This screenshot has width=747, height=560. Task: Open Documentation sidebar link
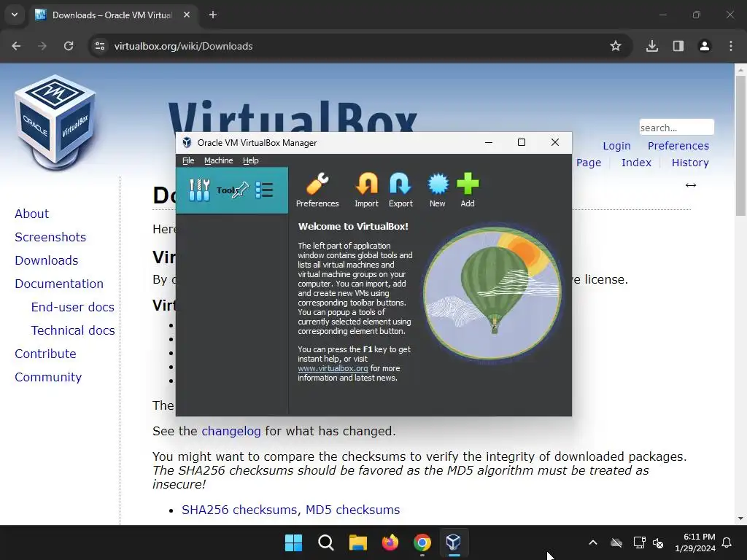59,284
